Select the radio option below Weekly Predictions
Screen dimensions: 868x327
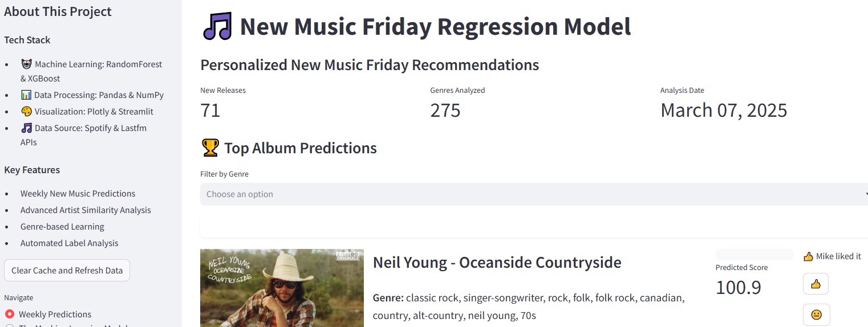tap(10, 325)
